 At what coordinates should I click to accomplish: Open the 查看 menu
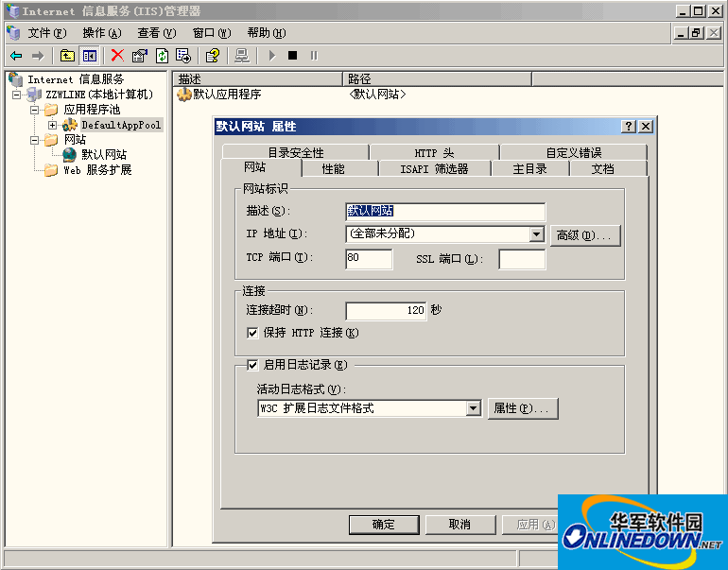pyautogui.click(x=156, y=33)
